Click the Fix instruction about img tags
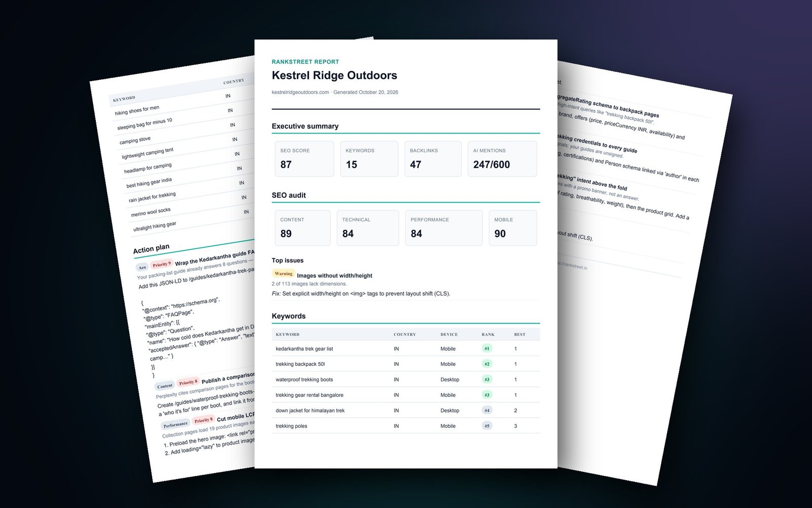The image size is (812, 508). [x=361, y=294]
